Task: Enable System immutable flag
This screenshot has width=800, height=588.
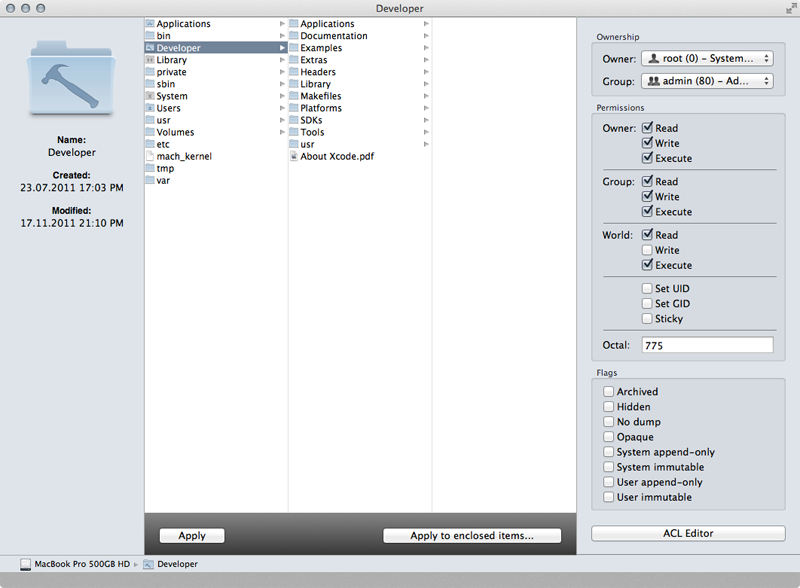Action: coord(608,467)
